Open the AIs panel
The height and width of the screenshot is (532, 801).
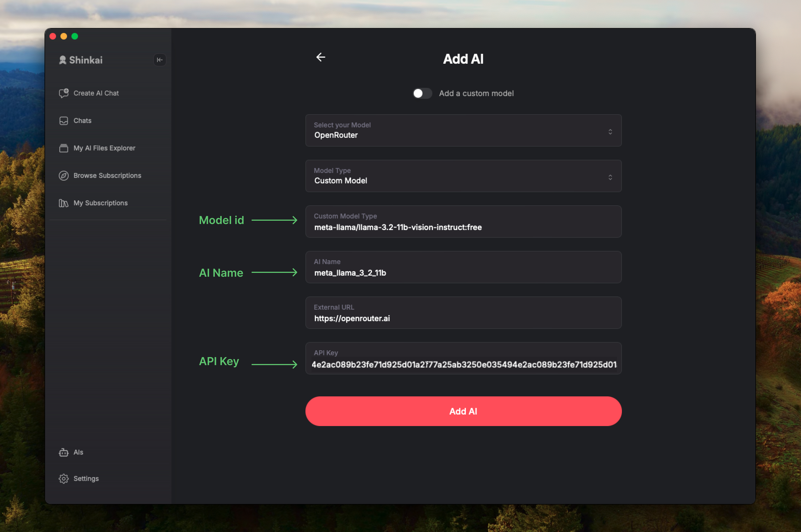(x=78, y=452)
